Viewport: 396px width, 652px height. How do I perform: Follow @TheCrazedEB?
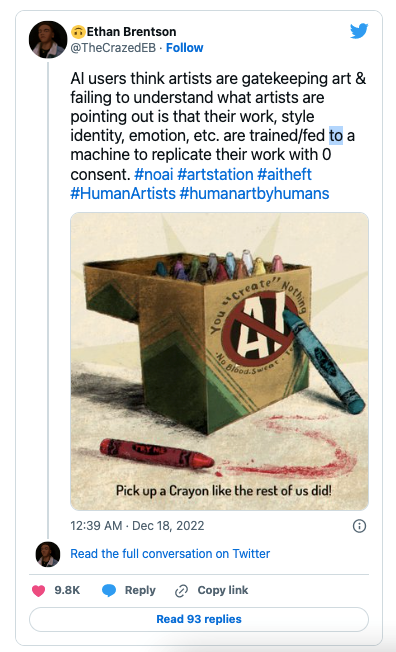click(185, 48)
